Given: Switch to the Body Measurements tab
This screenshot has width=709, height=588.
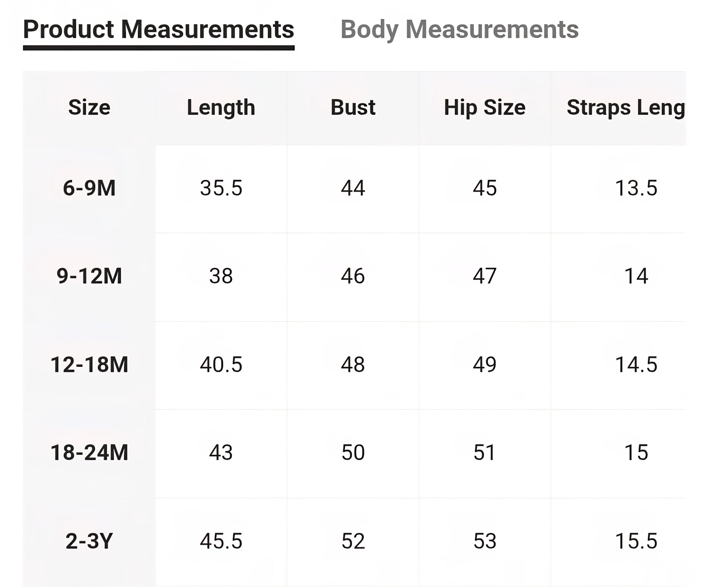Looking at the screenshot, I should (459, 30).
